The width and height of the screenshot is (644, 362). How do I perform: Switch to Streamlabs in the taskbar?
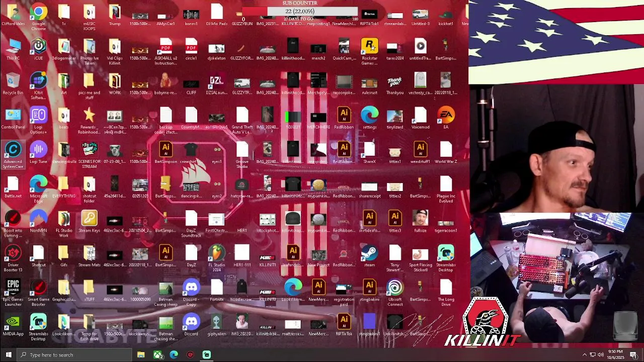pyautogui.click(x=206, y=355)
